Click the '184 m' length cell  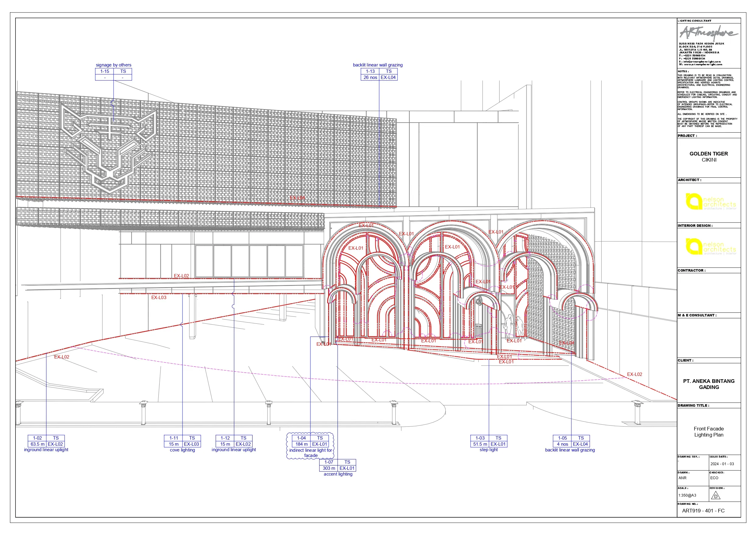301,444
